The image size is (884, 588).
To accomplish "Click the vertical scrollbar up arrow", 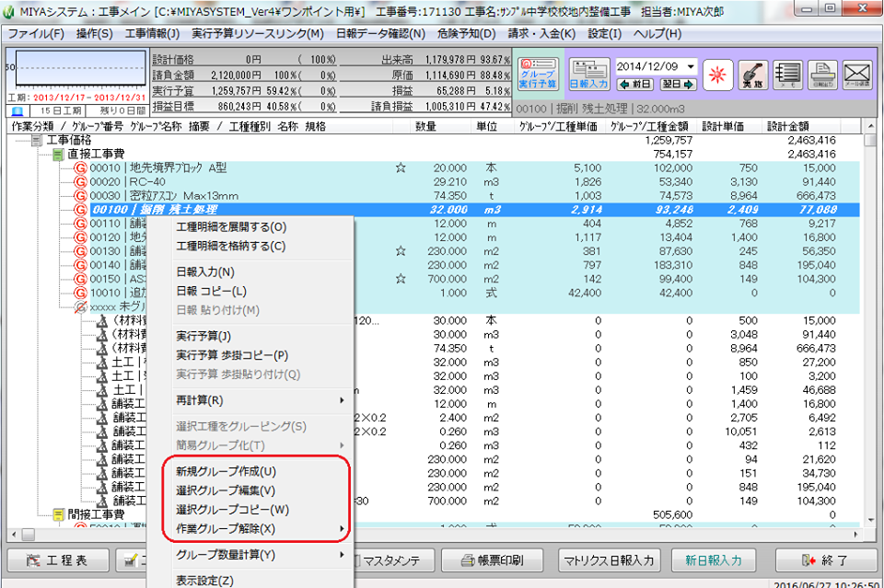I will point(871,126).
